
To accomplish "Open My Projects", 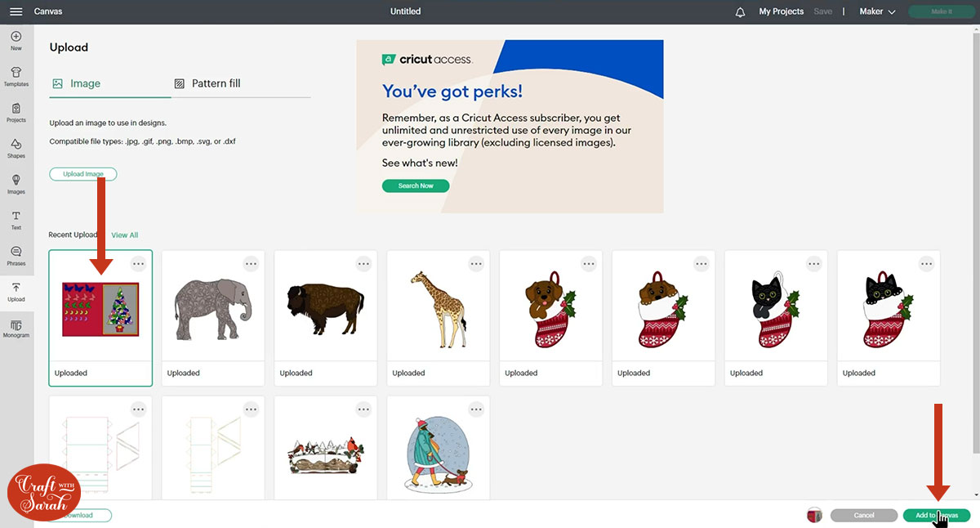I will coord(781,11).
